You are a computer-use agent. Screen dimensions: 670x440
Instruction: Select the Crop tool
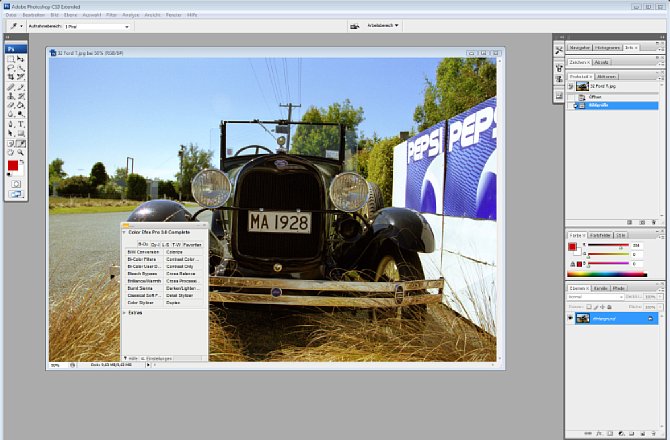click(11, 77)
